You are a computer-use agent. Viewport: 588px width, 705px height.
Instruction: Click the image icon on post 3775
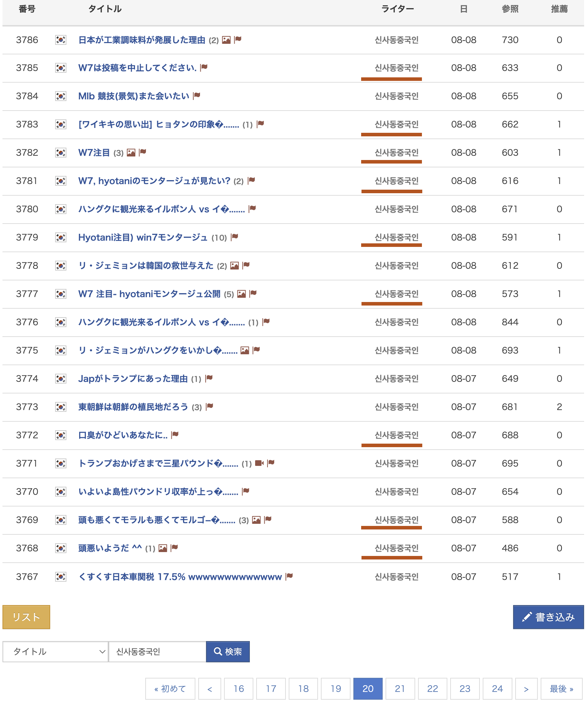click(x=245, y=350)
